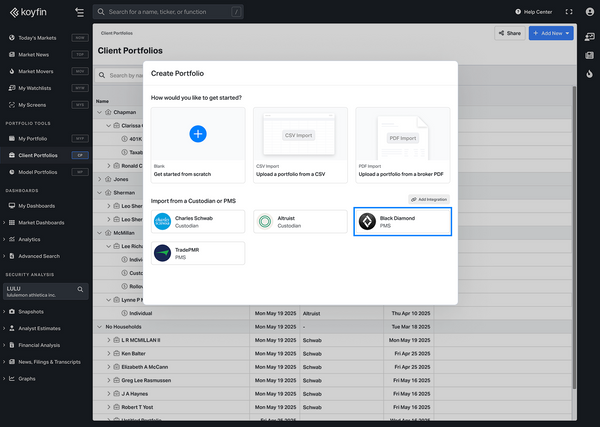
Task: Click the Snapshots camera icon in sidebar
Action: pyautogui.click(x=12, y=312)
